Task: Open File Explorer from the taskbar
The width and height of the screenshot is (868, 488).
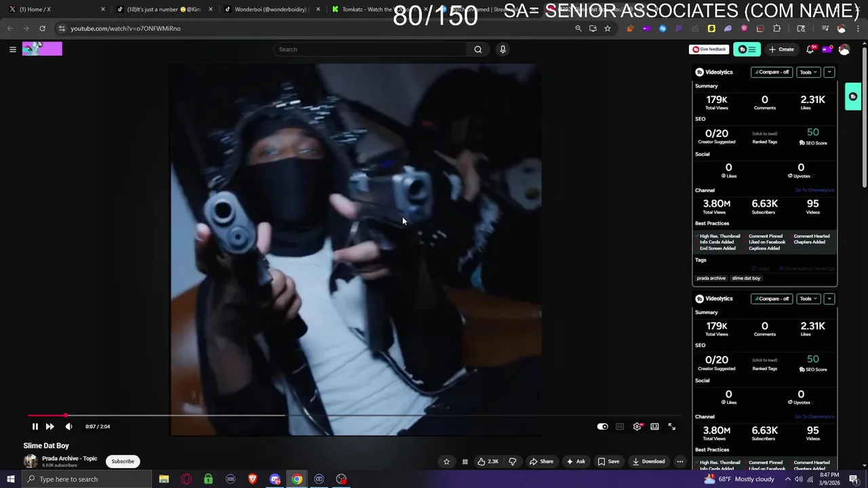Action: 164,479
